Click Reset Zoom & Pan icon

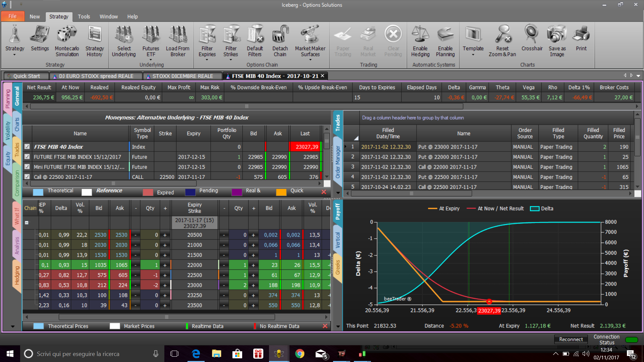coord(502,42)
